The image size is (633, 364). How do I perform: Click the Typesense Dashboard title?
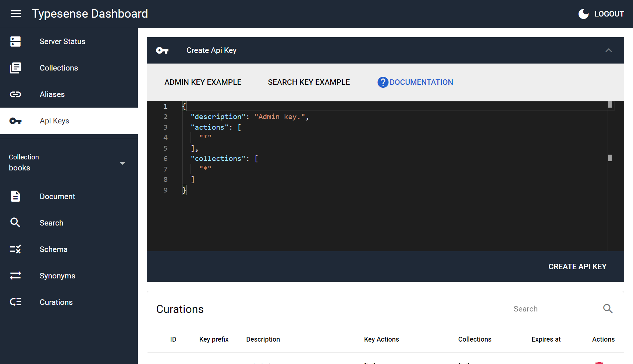90,14
